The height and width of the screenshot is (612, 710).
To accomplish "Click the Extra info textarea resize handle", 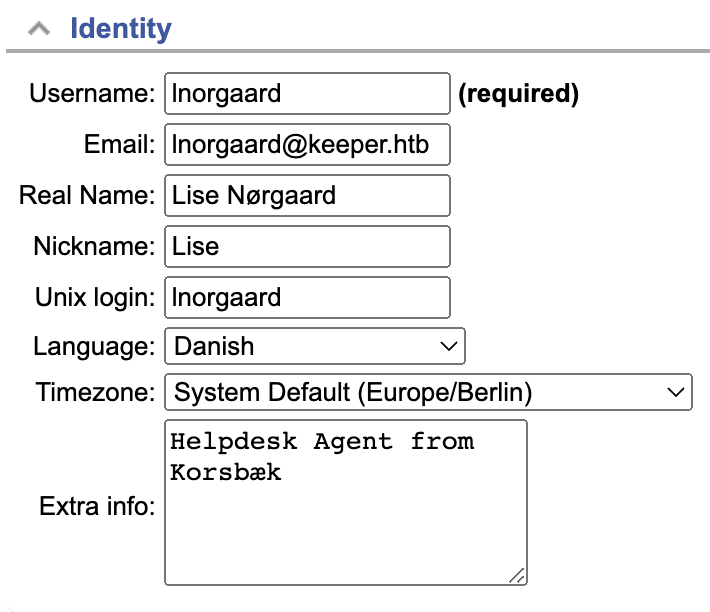I will point(517,575).
